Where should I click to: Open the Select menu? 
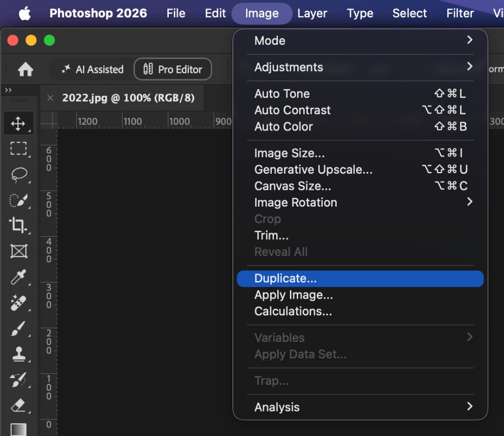pos(409,13)
